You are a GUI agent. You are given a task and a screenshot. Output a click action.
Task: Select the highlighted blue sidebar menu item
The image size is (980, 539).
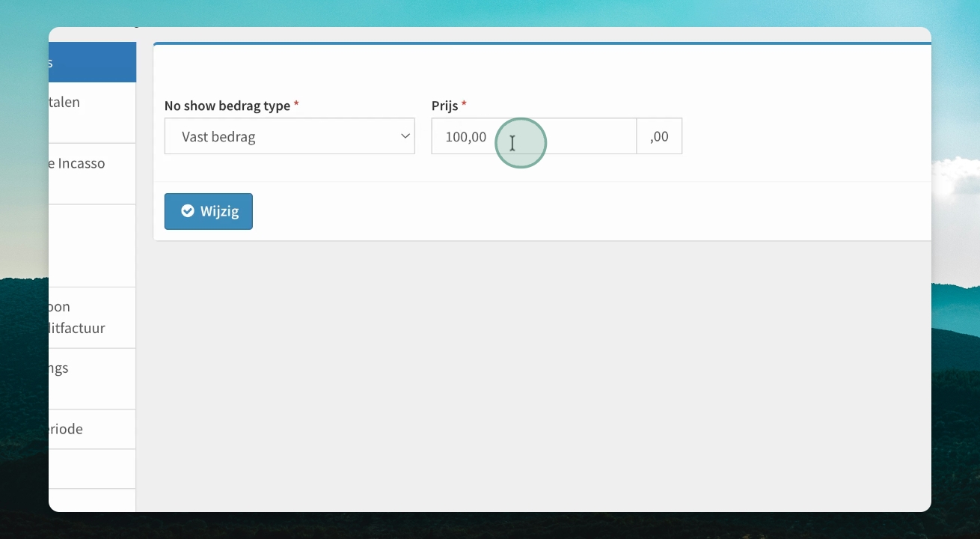click(92, 62)
